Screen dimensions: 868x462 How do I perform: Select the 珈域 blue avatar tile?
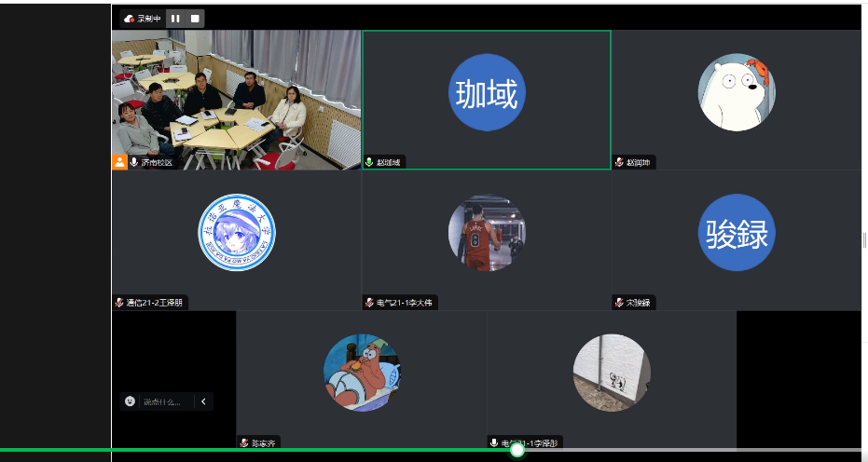point(487,93)
